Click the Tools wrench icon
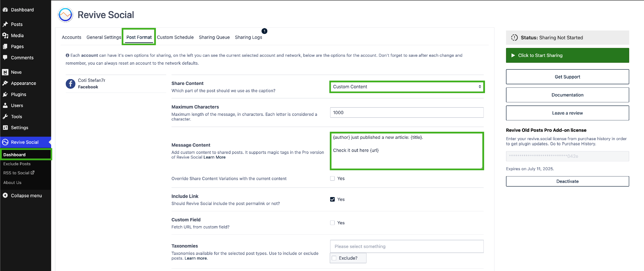The image size is (644, 271). pos(5,116)
